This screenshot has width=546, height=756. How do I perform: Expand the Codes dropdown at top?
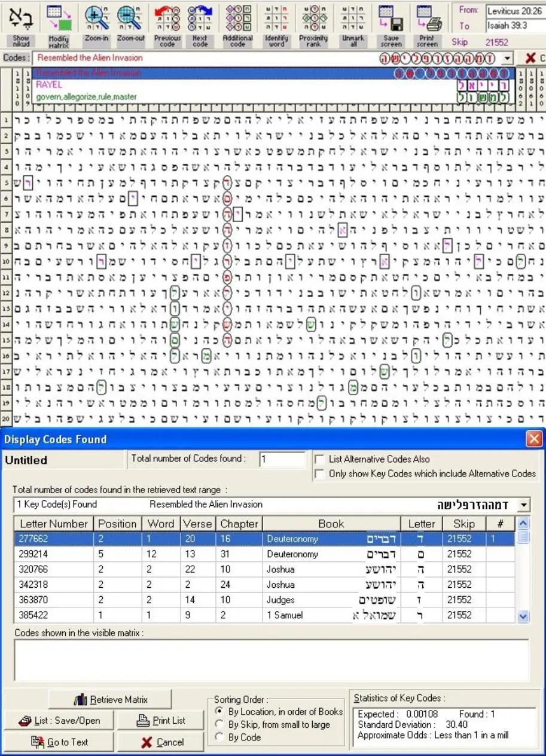click(x=508, y=58)
